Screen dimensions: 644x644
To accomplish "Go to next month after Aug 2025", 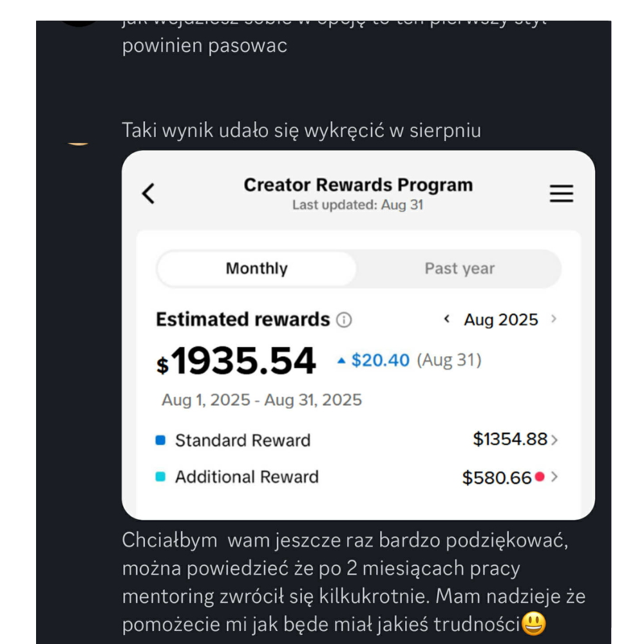I will tap(554, 319).
